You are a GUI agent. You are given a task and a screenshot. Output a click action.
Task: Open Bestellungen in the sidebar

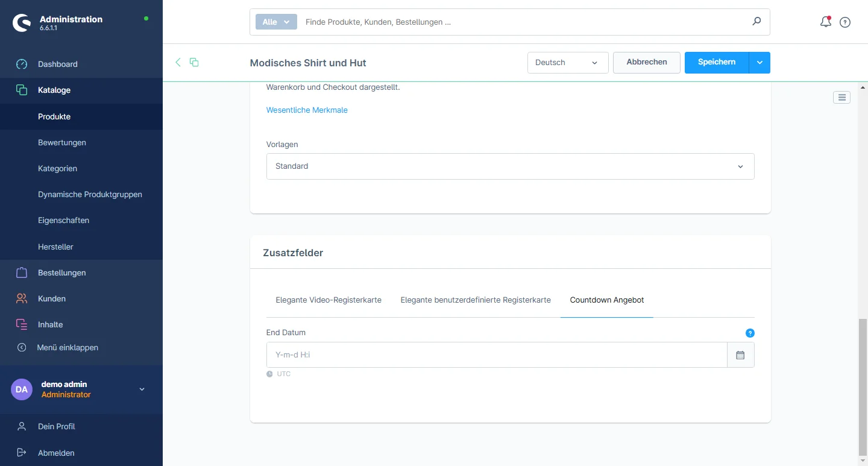[x=61, y=272]
